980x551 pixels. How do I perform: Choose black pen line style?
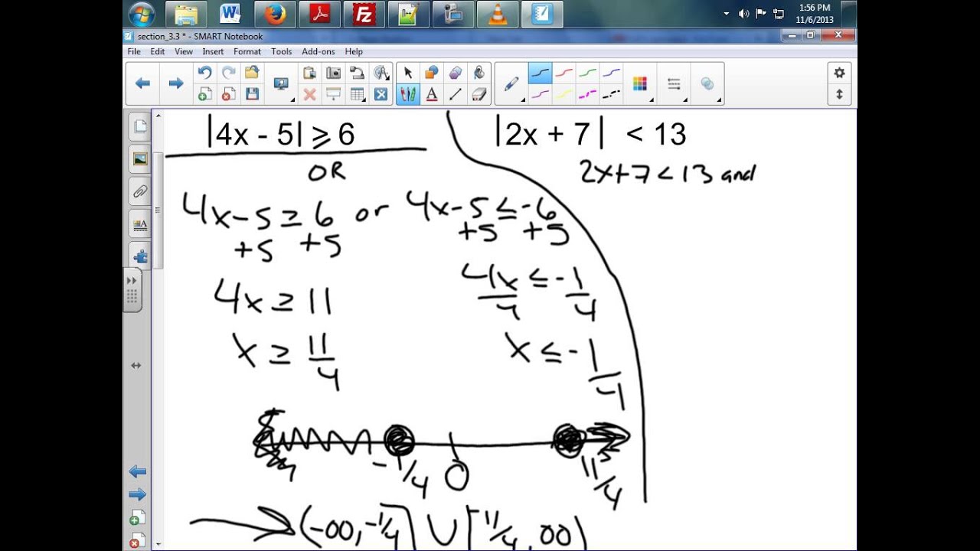(x=540, y=73)
